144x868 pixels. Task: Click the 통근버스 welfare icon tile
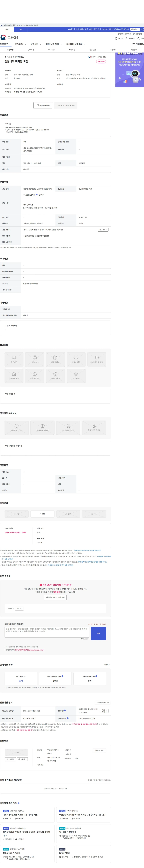(14, 359)
